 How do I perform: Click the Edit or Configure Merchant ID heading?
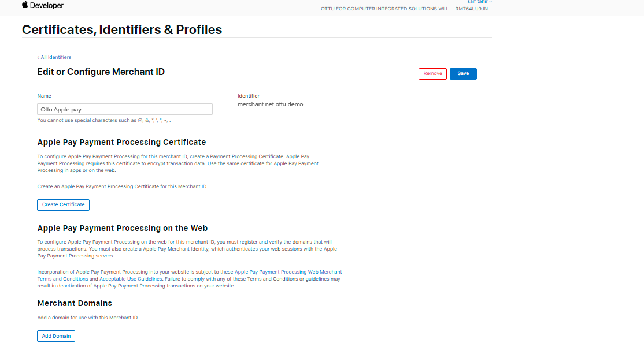pyautogui.click(x=101, y=72)
